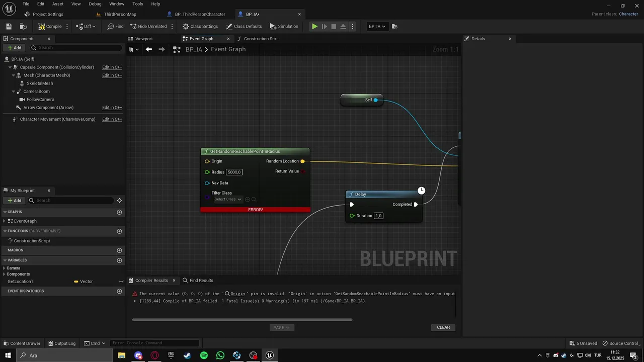Clear the compiler results
644x362 pixels.
coord(443,327)
